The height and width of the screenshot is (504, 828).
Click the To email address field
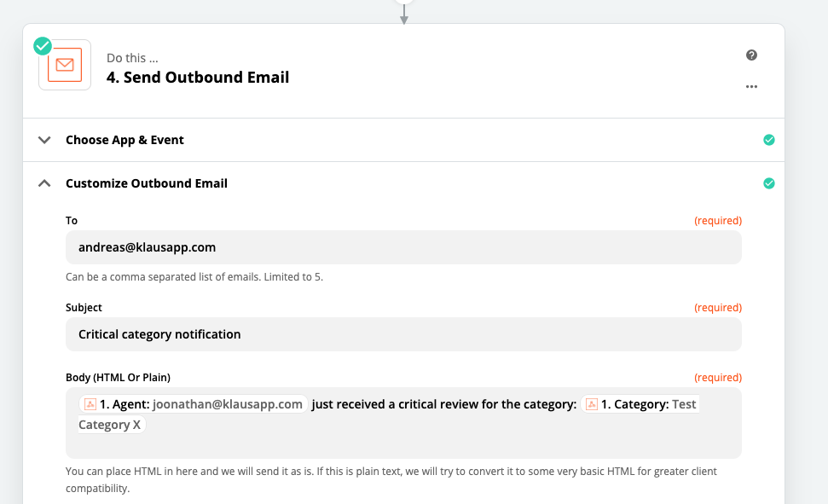coord(403,247)
